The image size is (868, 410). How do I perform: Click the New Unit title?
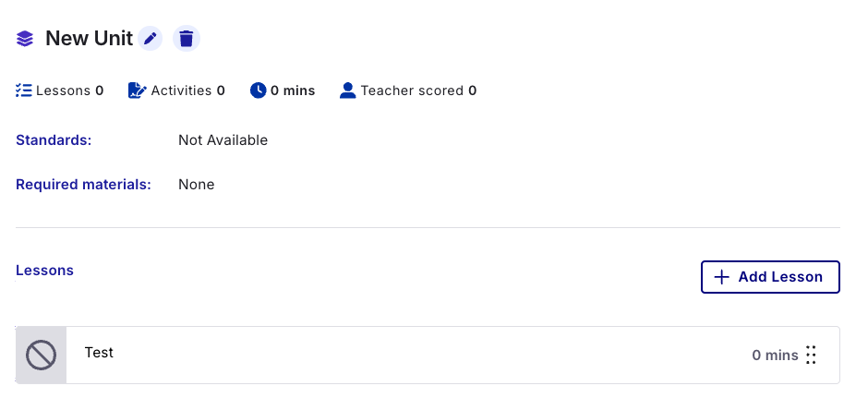click(x=89, y=39)
